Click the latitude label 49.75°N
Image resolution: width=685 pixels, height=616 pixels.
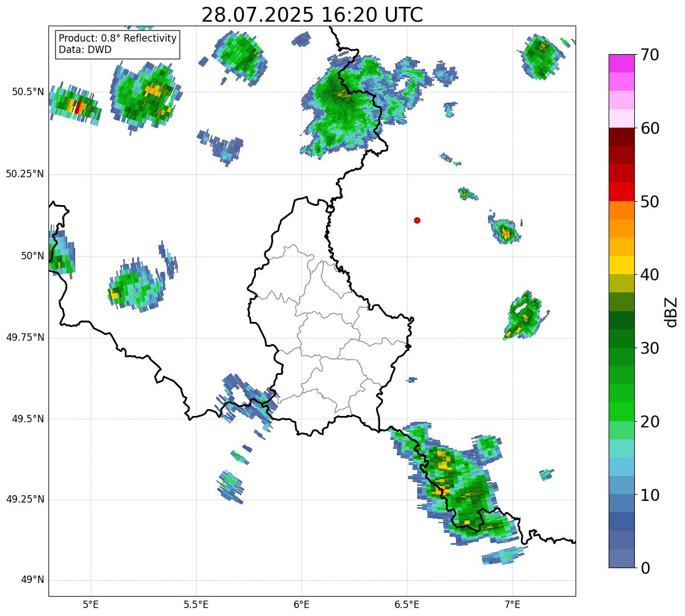25,337
